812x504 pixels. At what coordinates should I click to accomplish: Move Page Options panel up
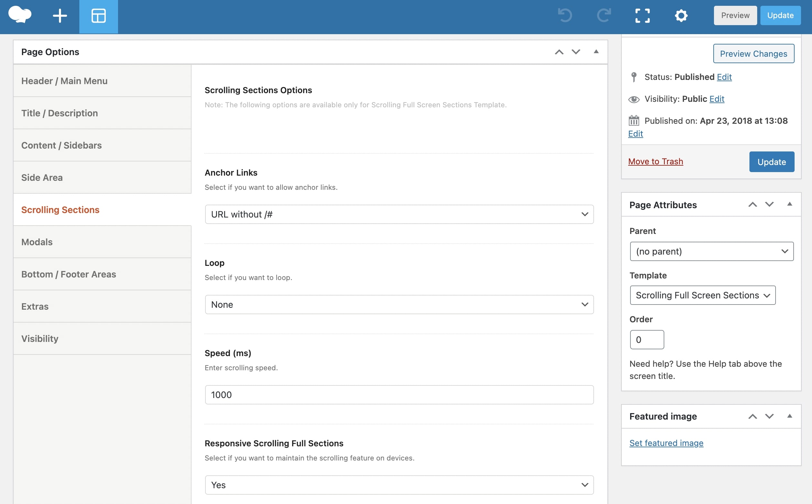point(559,52)
